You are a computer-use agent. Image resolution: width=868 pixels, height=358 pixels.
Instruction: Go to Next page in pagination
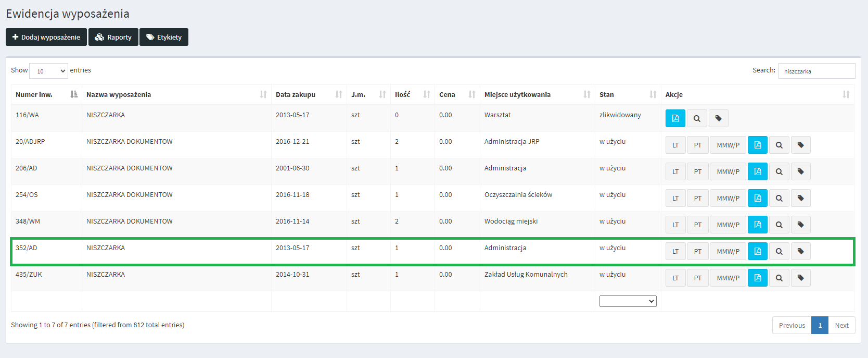coord(841,325)
